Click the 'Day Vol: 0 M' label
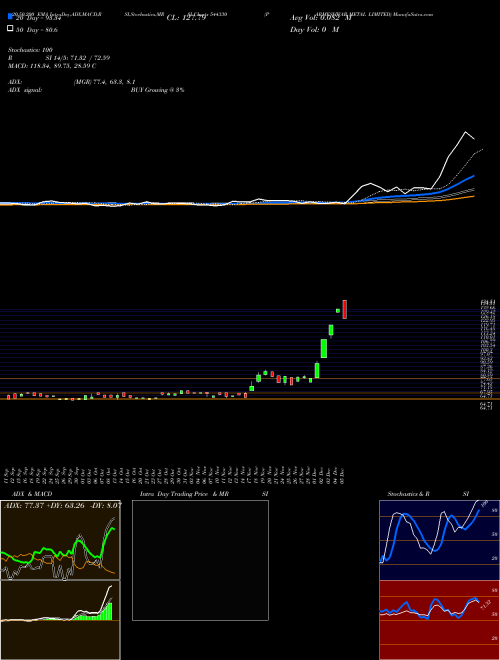This screenshot has height=660, width=500. point(314,30)
